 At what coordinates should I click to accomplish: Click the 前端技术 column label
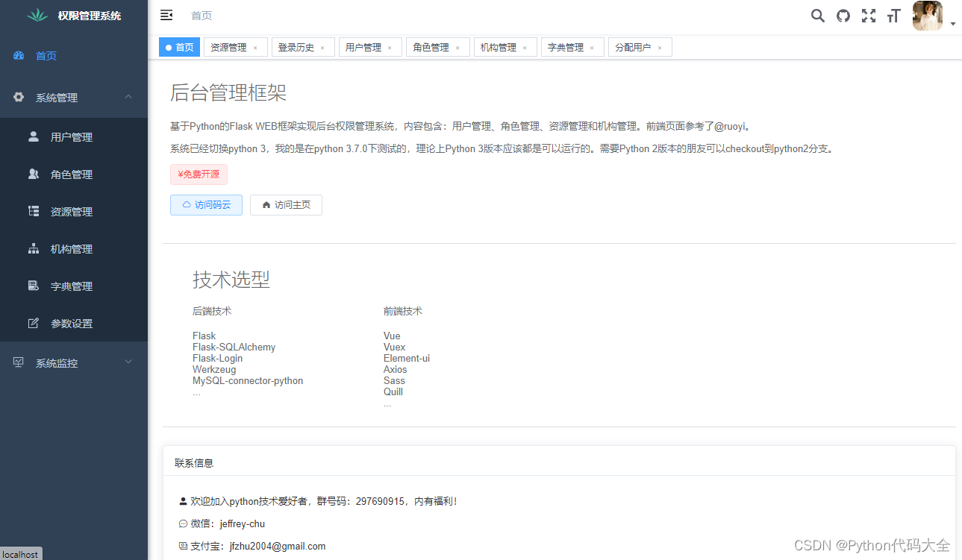click(x=403, y=311)
